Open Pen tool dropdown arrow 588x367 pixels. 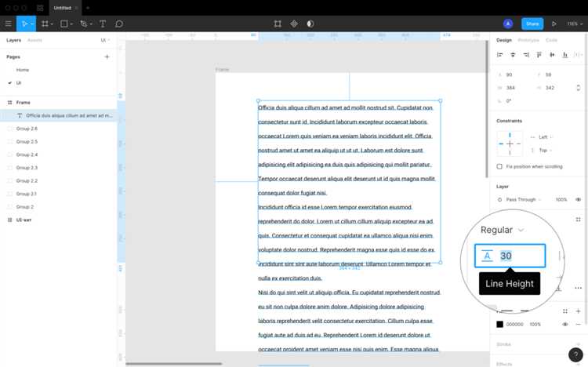pos(91,24)
